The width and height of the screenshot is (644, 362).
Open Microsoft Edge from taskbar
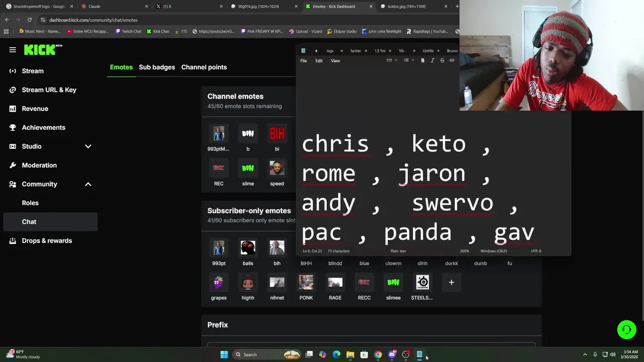coord(337,354)
